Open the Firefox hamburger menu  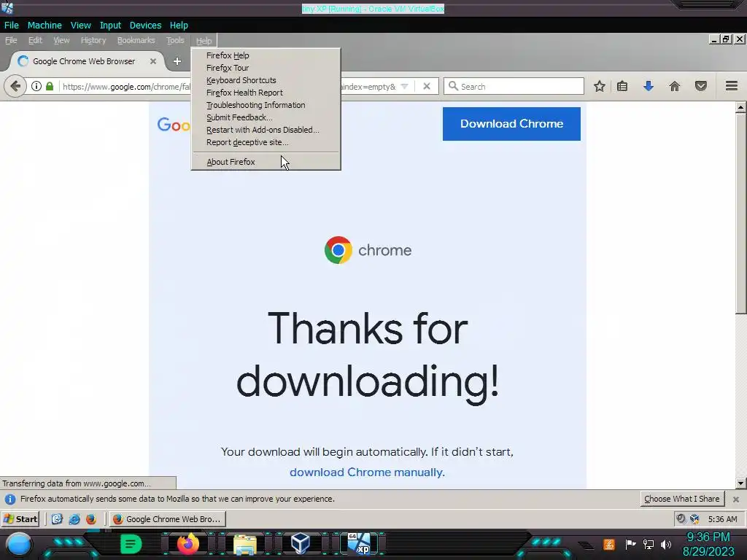click(x=732, y=86)
